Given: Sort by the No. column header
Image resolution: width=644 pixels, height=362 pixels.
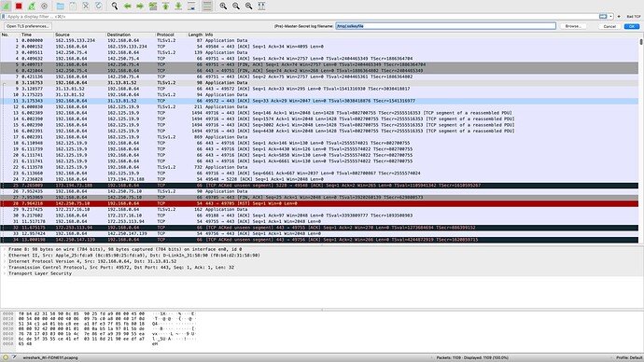Looking at the screenshot, I should (x=10, y=35).
